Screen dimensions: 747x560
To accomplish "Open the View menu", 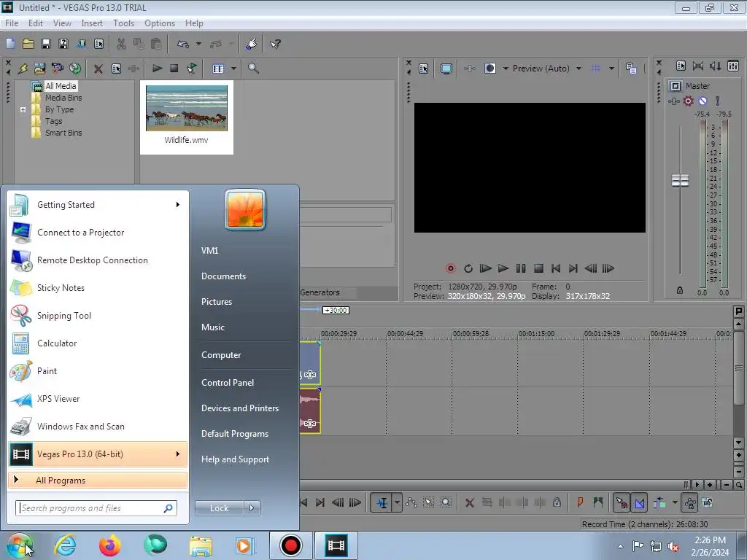I will click(x=62, y=23).
